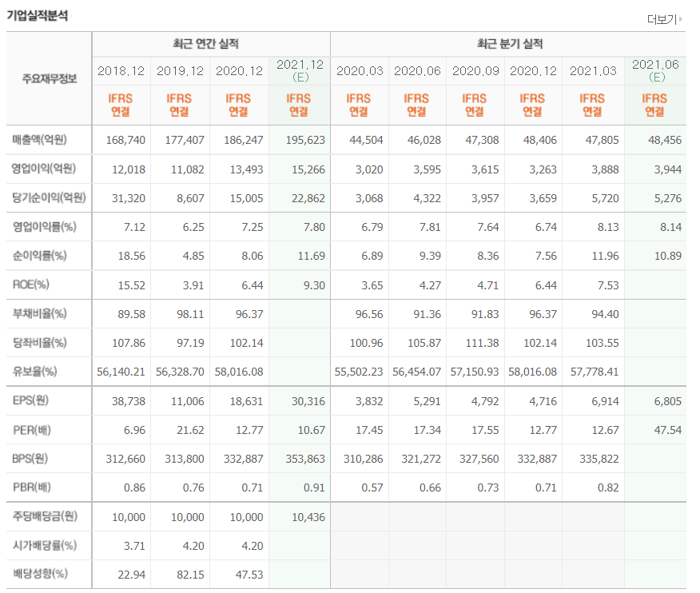Click the 38,738 EPS value
The image size is (700, 593).
[x=129, y=401]
